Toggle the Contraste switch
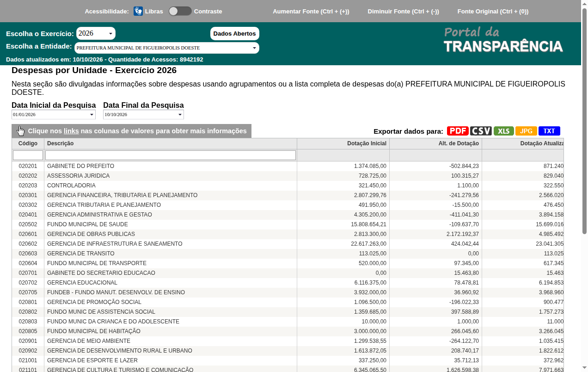Image resolution: width=588 pixels, height=372 pixels. 180,11
